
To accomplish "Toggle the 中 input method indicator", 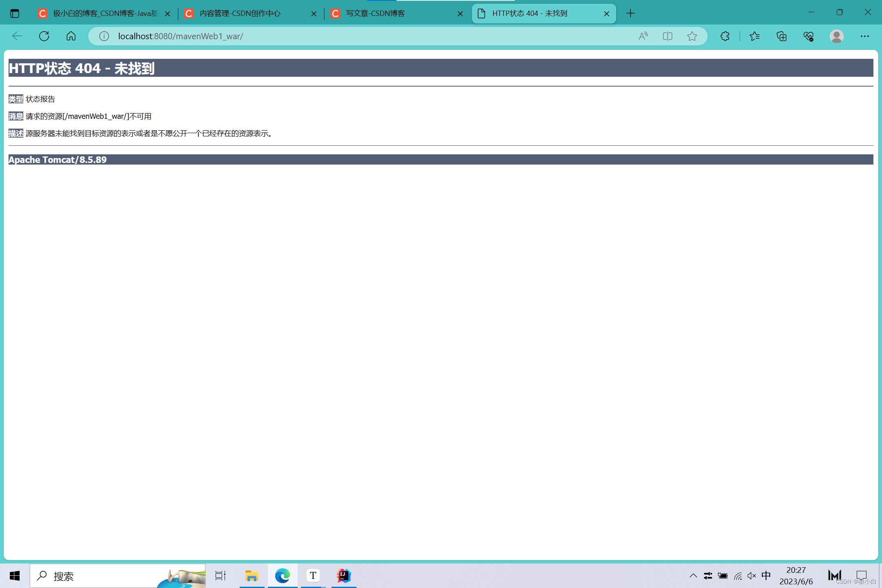I will [x=766, y=576].
